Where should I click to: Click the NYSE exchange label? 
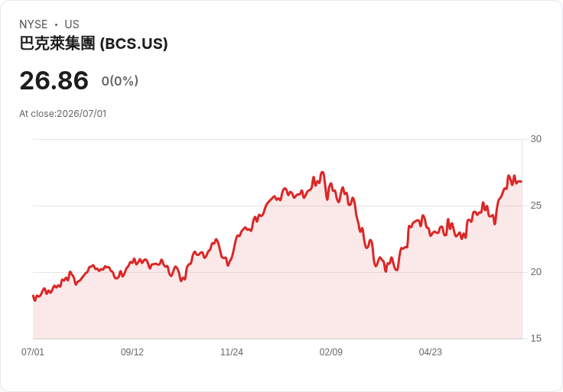point(34,24)
